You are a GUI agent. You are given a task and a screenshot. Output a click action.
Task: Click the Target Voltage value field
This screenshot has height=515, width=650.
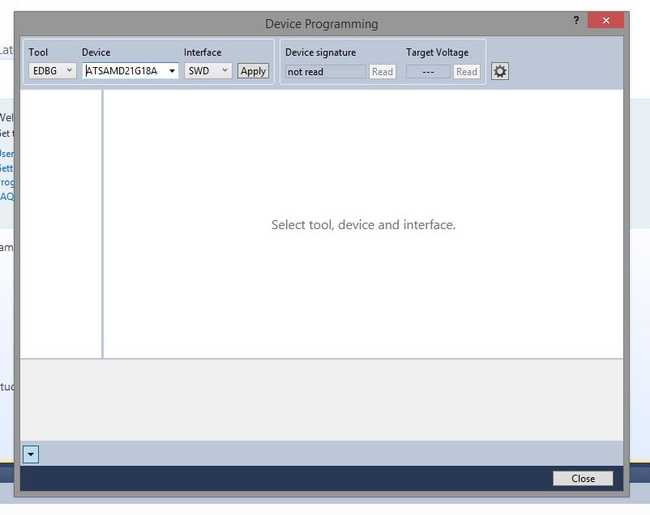pos(428,72)
